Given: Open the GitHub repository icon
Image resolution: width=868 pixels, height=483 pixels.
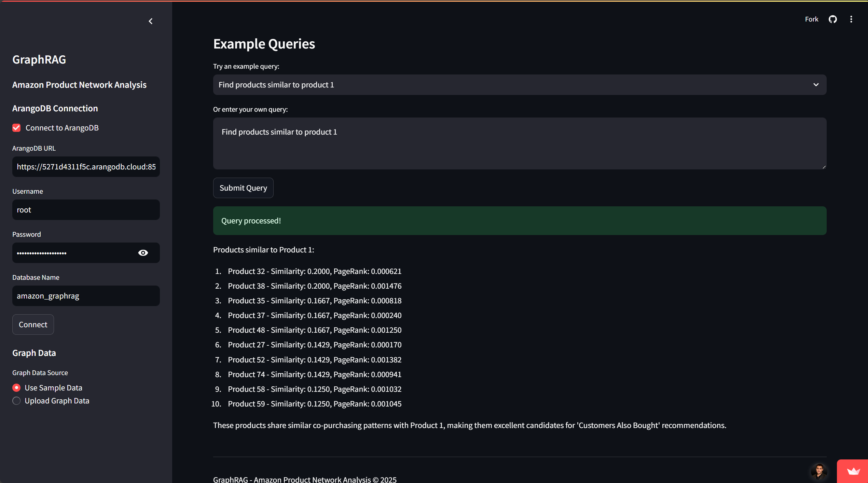Looking at the screenshot, I should click(832, 19).
